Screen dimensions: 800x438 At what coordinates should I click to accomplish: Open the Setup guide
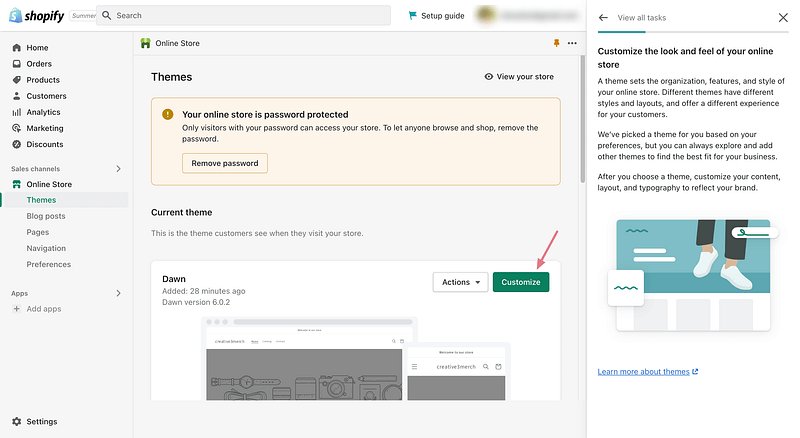pyautogui.click(x=436, y=16)
